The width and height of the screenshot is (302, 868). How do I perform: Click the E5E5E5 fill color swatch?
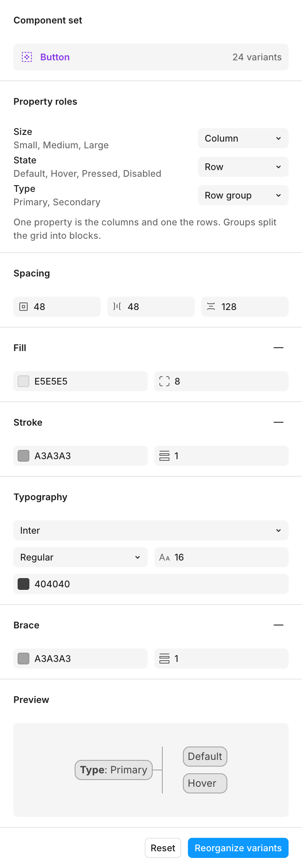23,381
